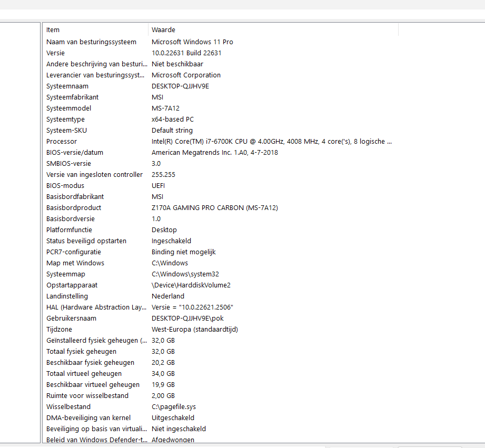Select the 'Geïnstalleerd fysiek geheugen' row
The height and width of the screenshot is (448, 485).
pyautogui.click(x=97, y=341)
